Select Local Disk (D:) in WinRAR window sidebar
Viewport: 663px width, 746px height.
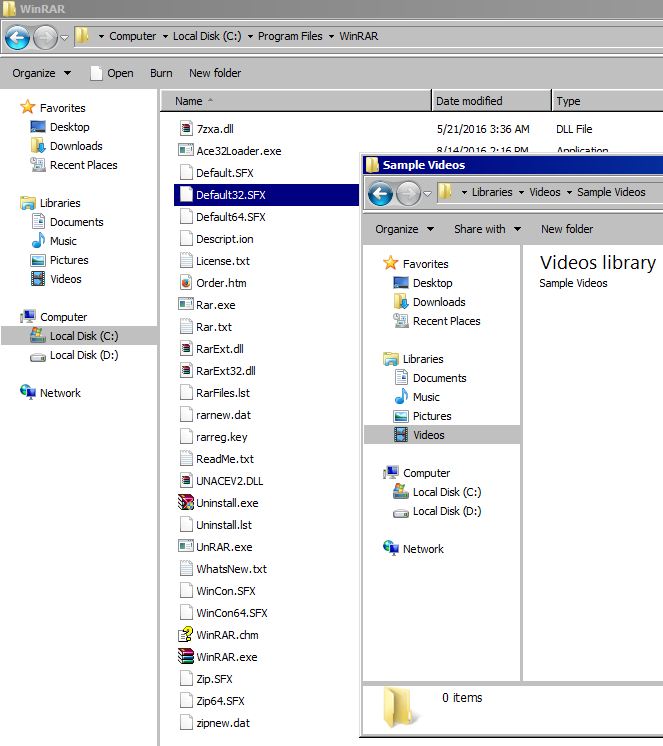tap(75, 355)
